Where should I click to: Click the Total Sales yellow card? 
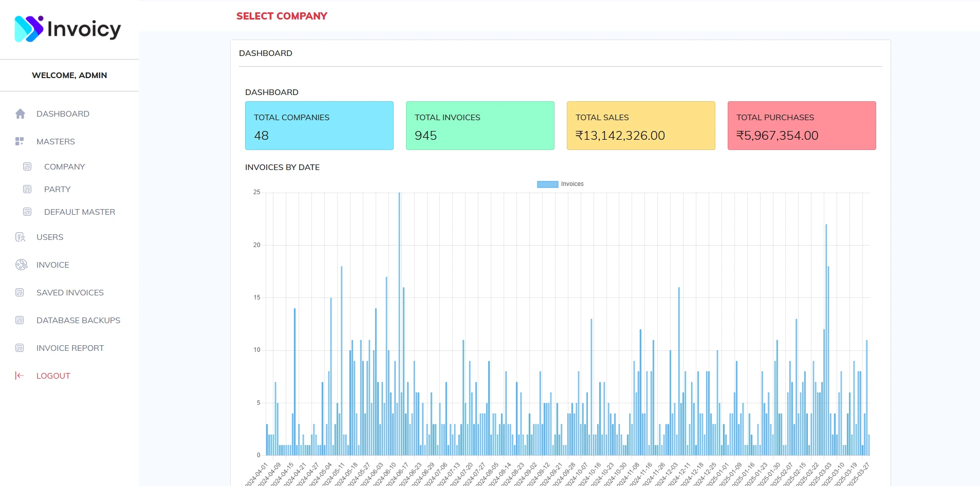[641, 126]
